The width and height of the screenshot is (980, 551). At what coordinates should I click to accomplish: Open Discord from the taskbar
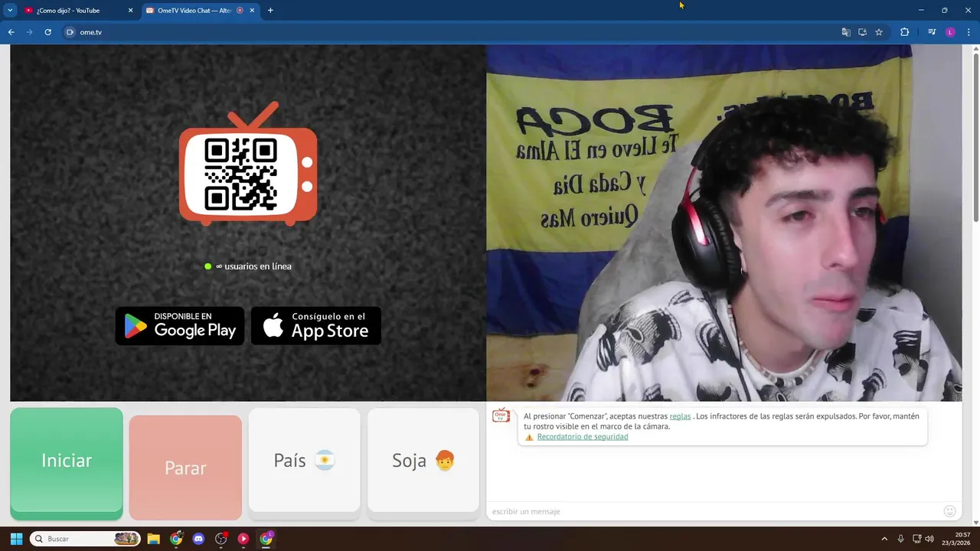[199, 539]
